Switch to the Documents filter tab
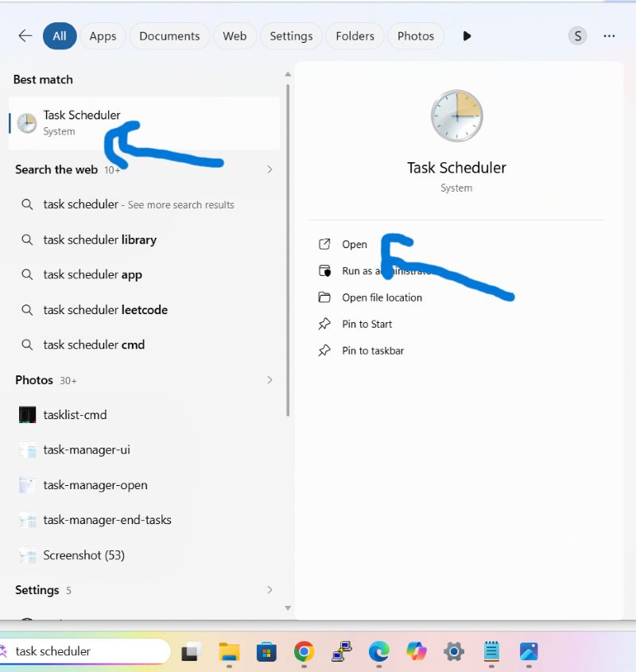Image resolution: width=636 pixels, height=672 pixels. pyautogui.click(x=169, y=36)
